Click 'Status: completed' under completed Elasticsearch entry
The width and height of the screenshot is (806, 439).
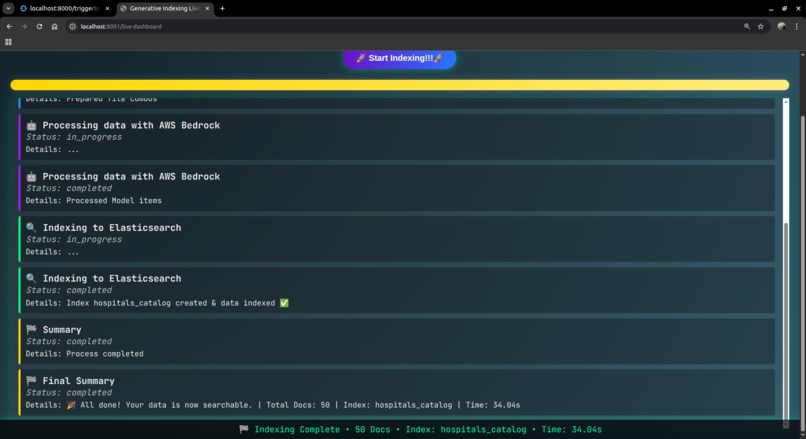68,290
